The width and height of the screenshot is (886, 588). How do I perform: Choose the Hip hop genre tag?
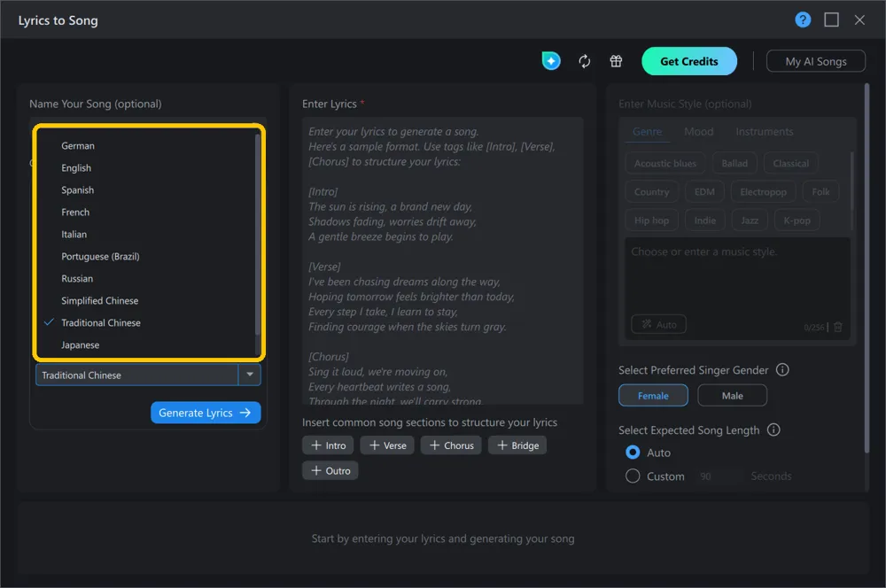[651, 220]
